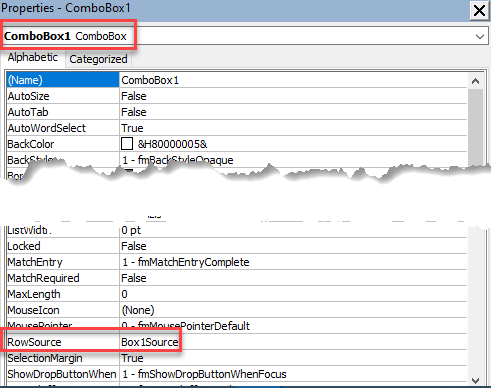Select the RowSource property

[x=63, y=342]
